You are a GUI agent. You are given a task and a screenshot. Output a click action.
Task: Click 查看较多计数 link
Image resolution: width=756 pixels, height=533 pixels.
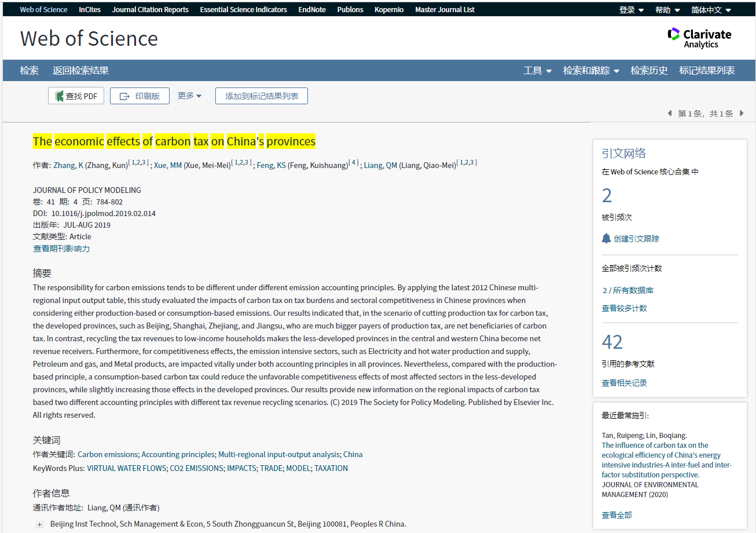624,308
